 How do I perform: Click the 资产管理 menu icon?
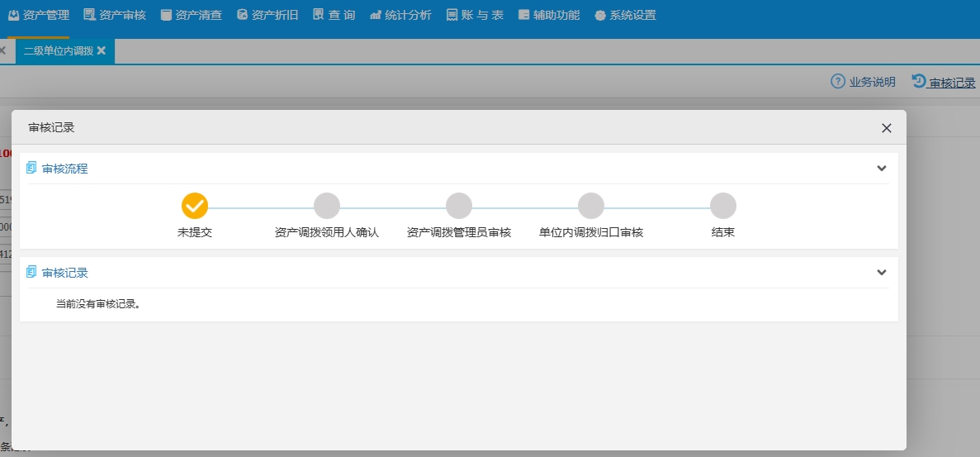point(13,15)
